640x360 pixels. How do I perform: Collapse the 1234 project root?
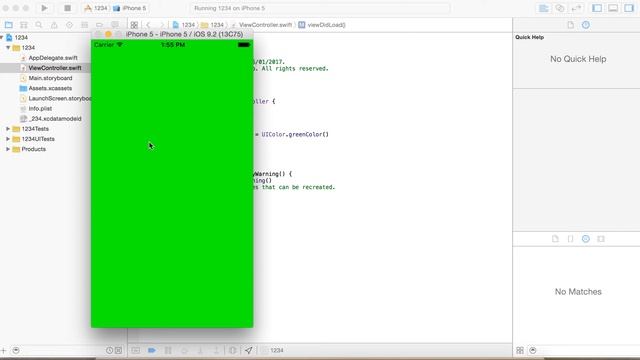click(2, 38)
